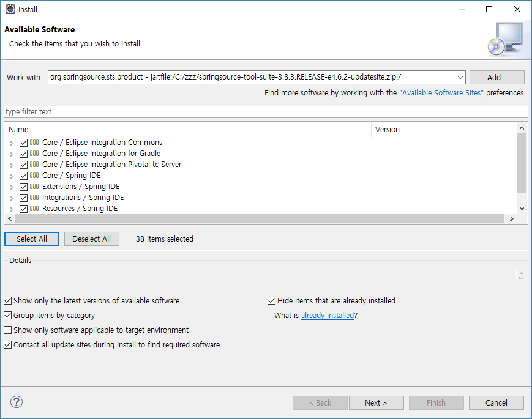Close the Install dialog window
This screenshot has width=532, height=419.
pos(517,9)
